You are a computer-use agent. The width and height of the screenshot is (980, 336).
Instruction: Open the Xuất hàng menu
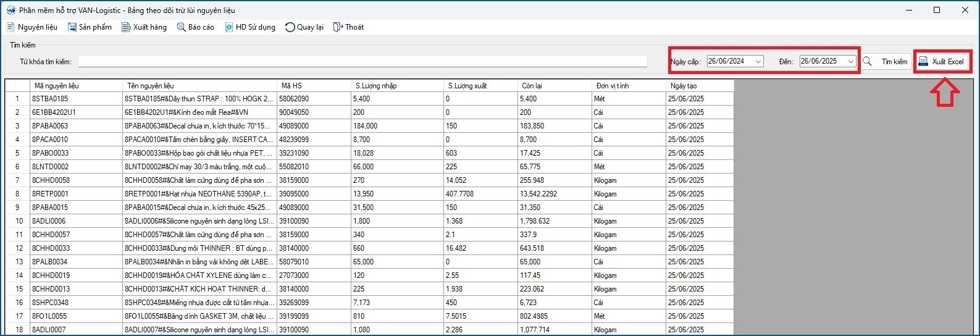pos(144,27)
